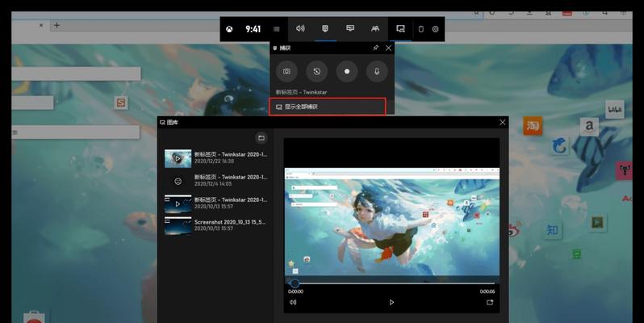Open the Douban 豆 shortcut icon
This screenshot has width=644, height=323.
(x=577, y=255)
